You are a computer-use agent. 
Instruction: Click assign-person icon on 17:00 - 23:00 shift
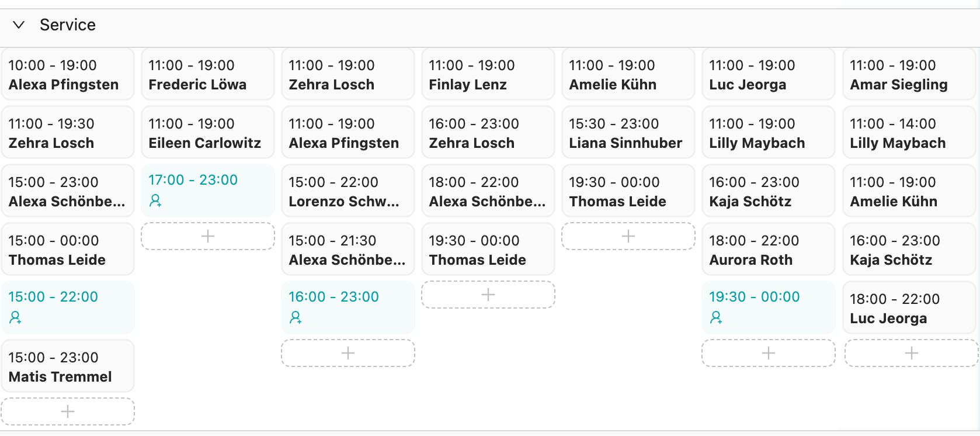point(155,200)
